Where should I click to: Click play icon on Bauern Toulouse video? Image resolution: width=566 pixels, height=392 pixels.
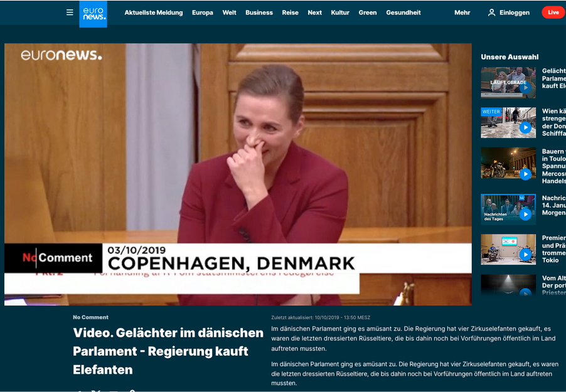pos(525,174)
